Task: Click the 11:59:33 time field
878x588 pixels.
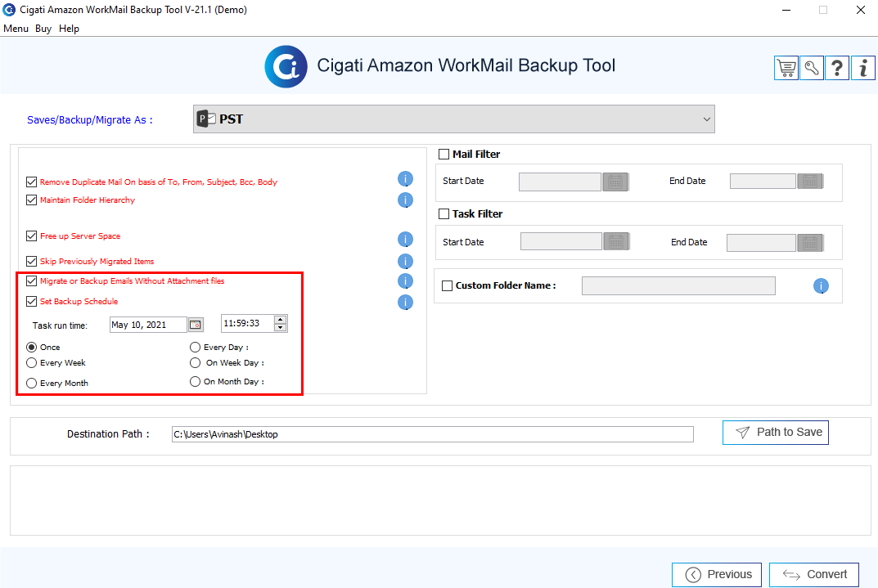Action: 247,323
